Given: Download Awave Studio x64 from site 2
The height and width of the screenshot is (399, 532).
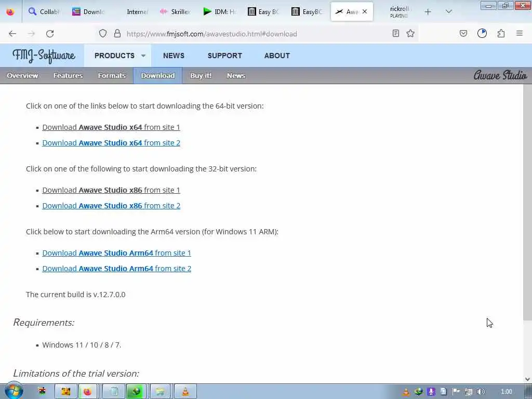Looking at the screenshot, I should tap(111, 143).
